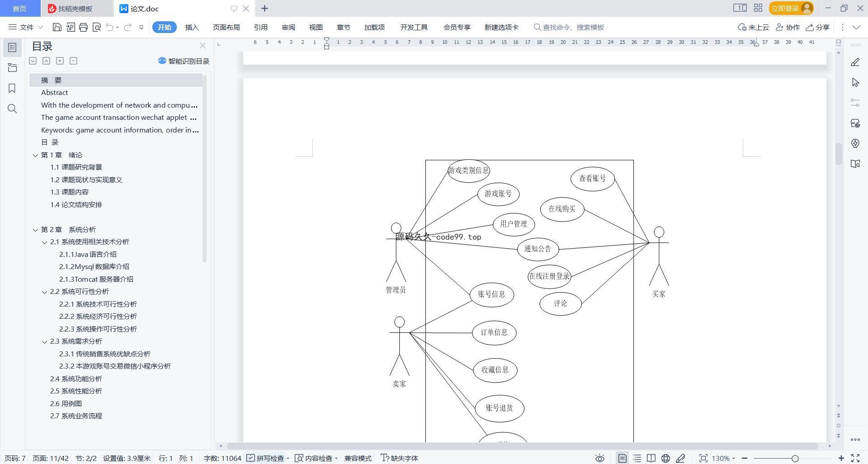
Task: Click promote heading plus icon
Action: (x=60, y=61)
